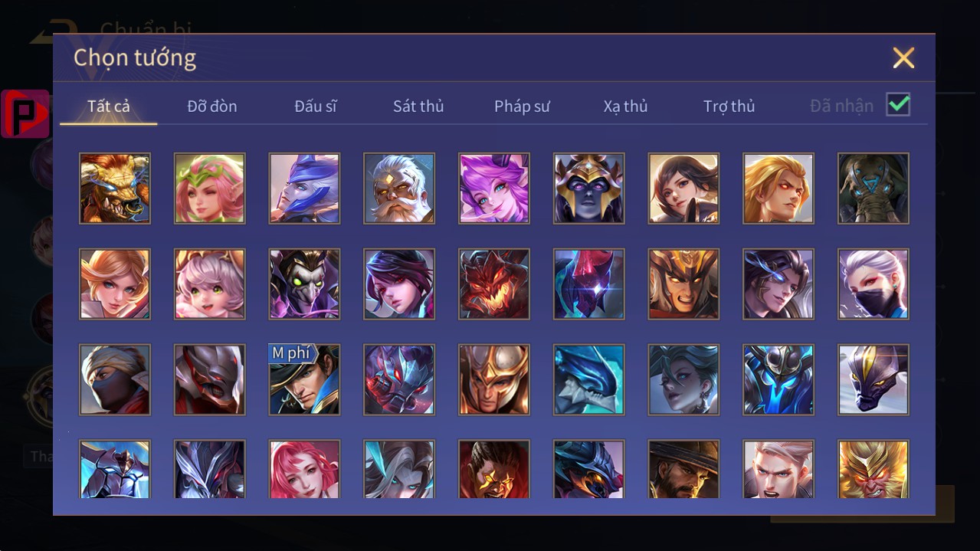Click the red P recorder icon

[25, 114]
